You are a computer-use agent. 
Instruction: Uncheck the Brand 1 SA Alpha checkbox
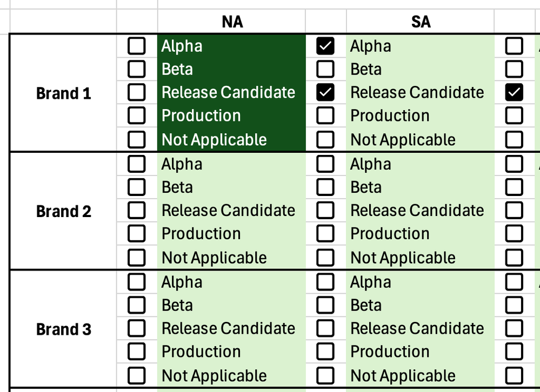point(325,46)
